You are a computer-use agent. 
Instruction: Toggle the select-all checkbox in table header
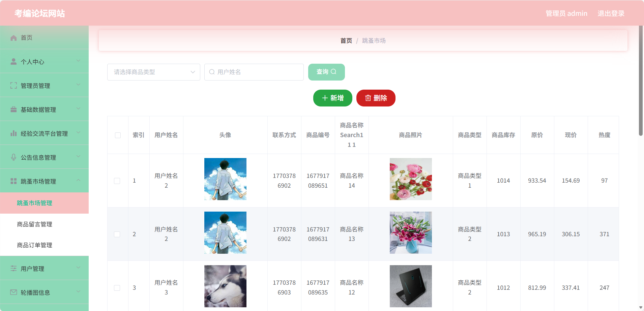coord(118,135)
